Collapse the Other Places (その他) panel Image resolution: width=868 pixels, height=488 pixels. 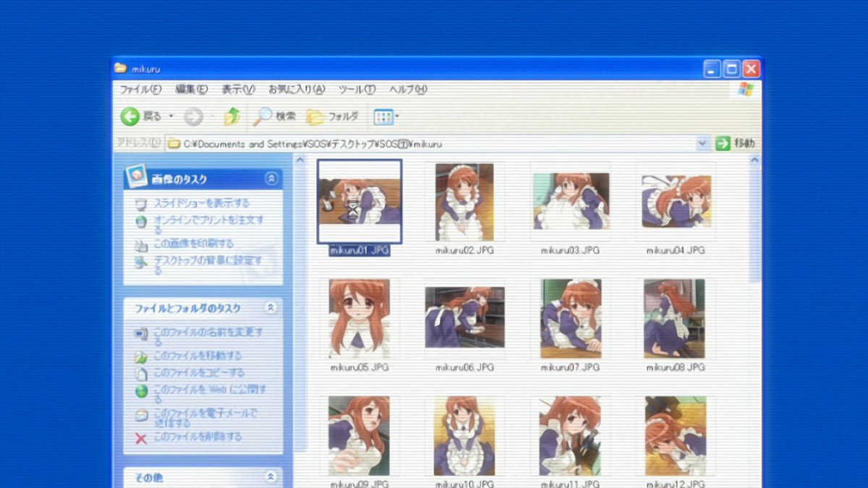click(271, 477)
